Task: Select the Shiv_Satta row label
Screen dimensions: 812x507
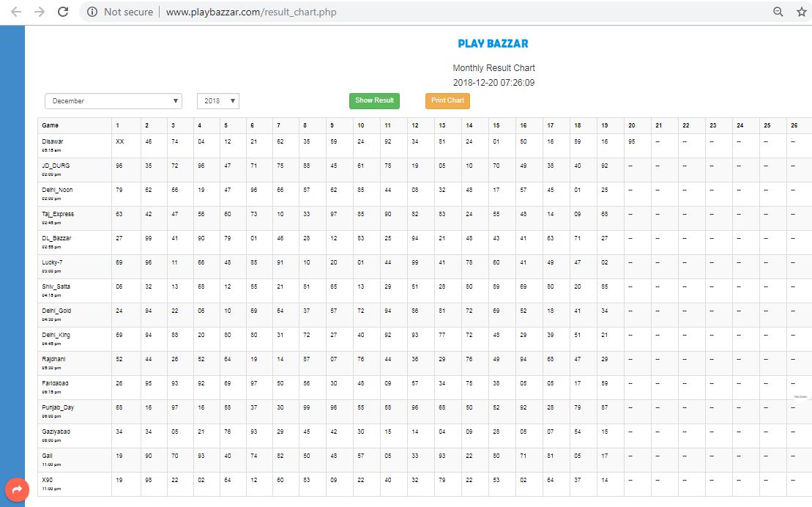Action: (56, 286)
